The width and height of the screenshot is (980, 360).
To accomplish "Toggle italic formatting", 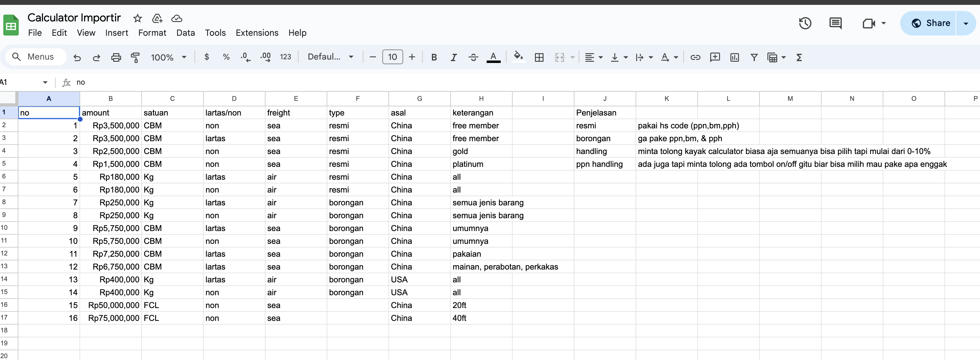I will click(454, 57).
